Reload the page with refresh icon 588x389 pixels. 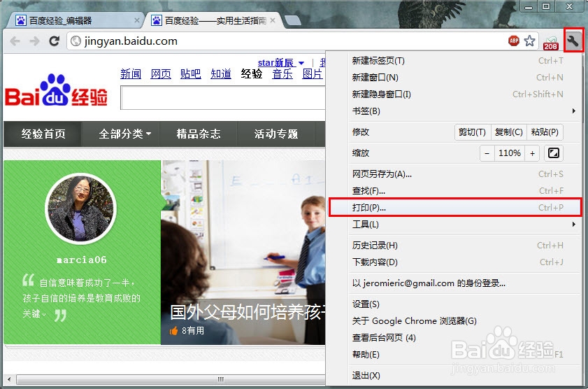tap(54, 41)
